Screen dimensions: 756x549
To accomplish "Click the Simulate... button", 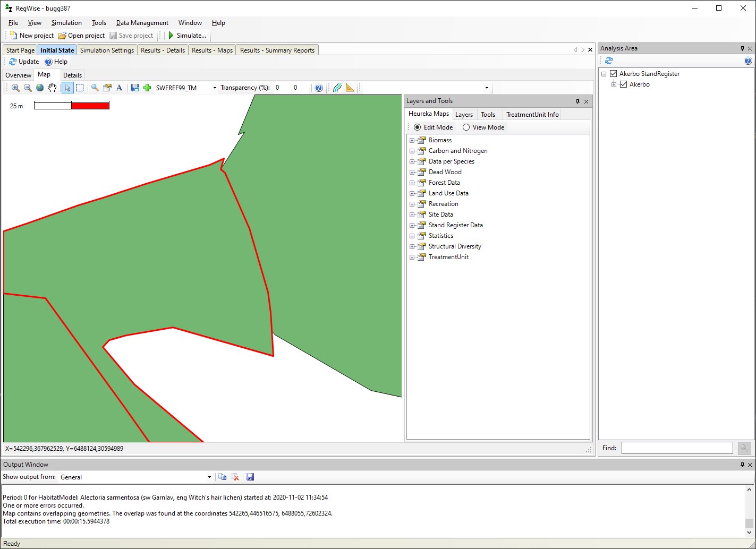I will point(186,36).
